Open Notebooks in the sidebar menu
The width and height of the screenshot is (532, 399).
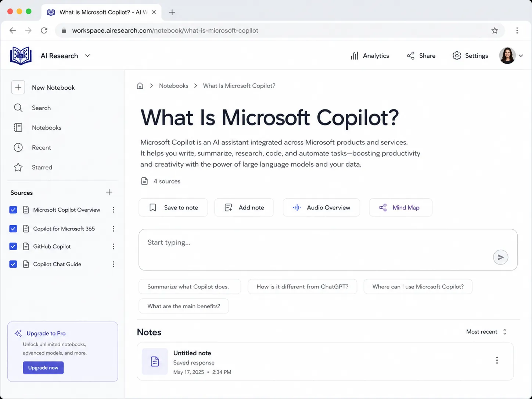pos(47,127)
